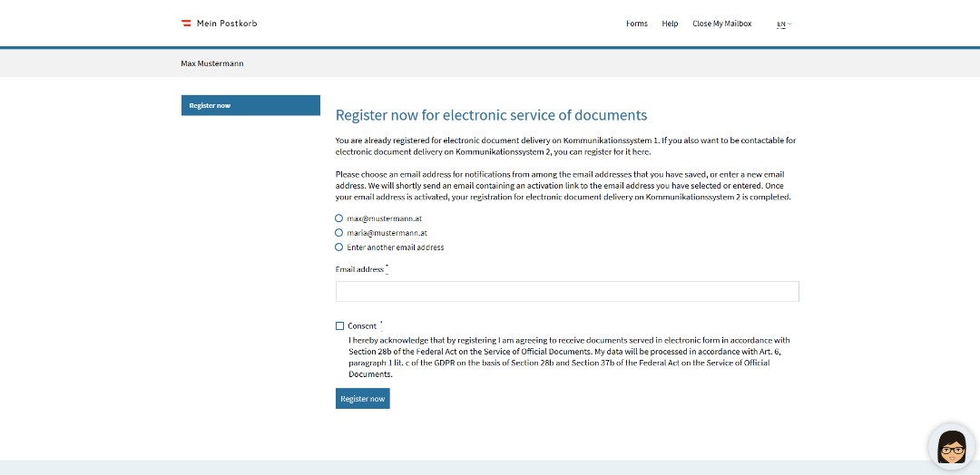Choose 'Enter another email address' option
This screenshot has height=475, width=980.
(x=338, y=247)
